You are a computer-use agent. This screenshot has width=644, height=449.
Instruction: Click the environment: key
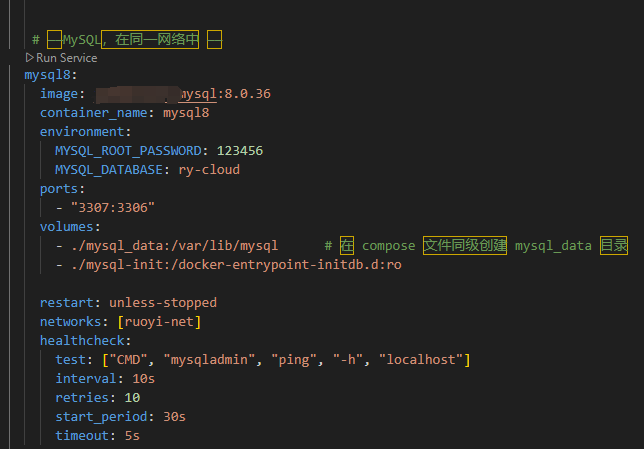tap(85, 131)
